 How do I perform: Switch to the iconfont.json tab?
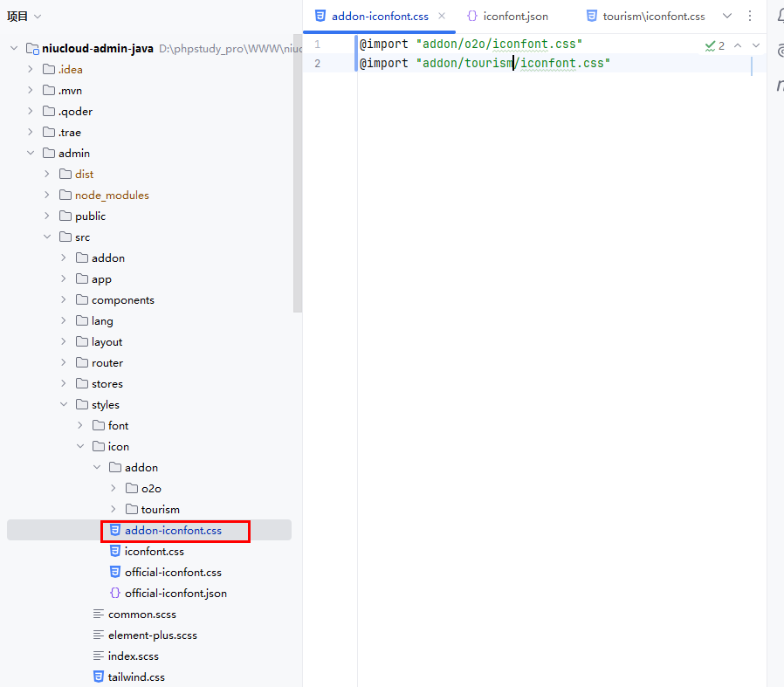[x=514, y=16]
